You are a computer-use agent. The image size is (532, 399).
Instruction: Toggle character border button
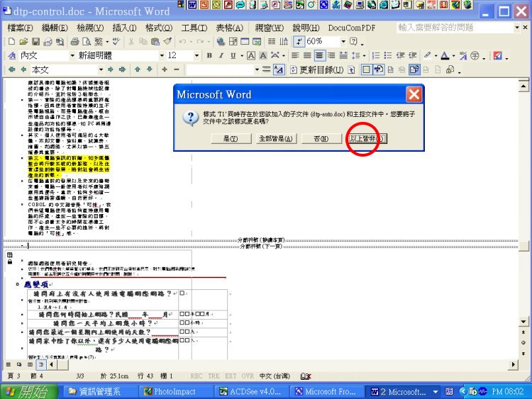251,55
